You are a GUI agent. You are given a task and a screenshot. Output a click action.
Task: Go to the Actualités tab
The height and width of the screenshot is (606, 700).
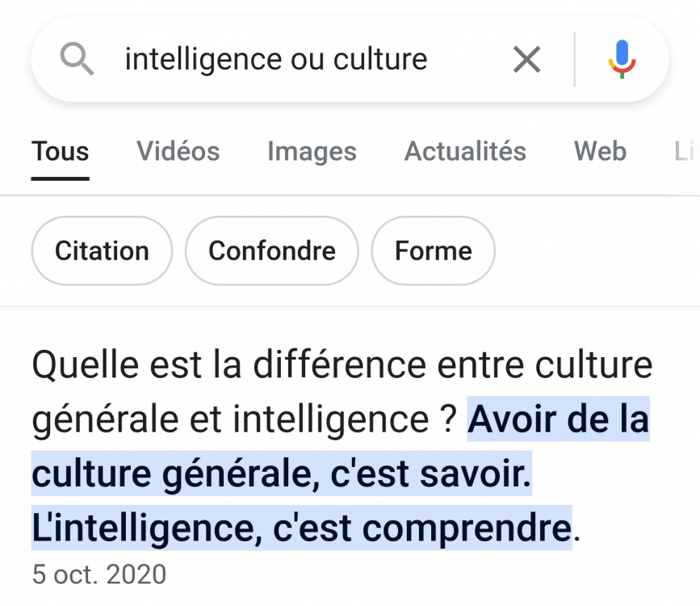pyautogui.click(x=465, y=152)
